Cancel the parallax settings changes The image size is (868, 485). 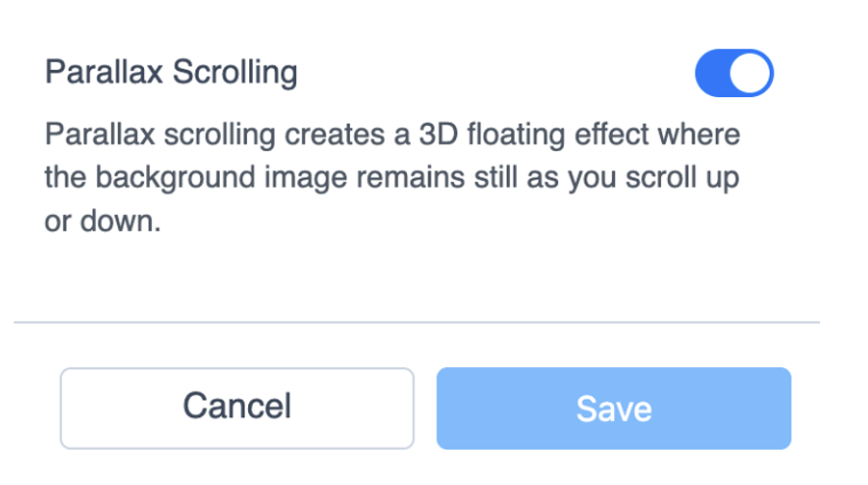click(x=237, y=408)
